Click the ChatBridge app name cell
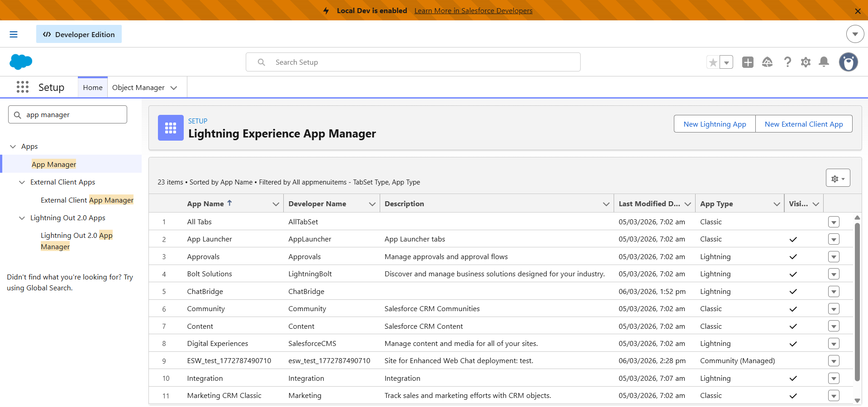Viewport: 868px width, 407px height. (x=205, y=292)
